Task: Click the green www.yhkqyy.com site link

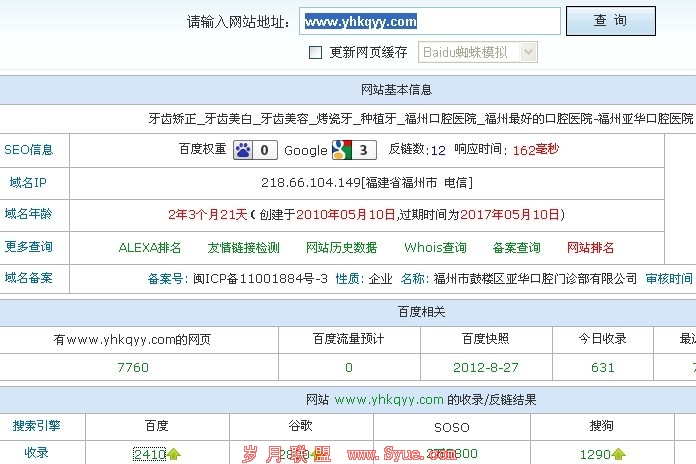Action: point(389,400)
